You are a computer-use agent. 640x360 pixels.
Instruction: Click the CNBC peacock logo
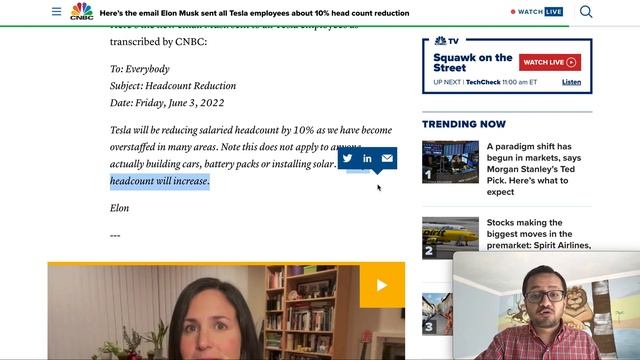82,11
